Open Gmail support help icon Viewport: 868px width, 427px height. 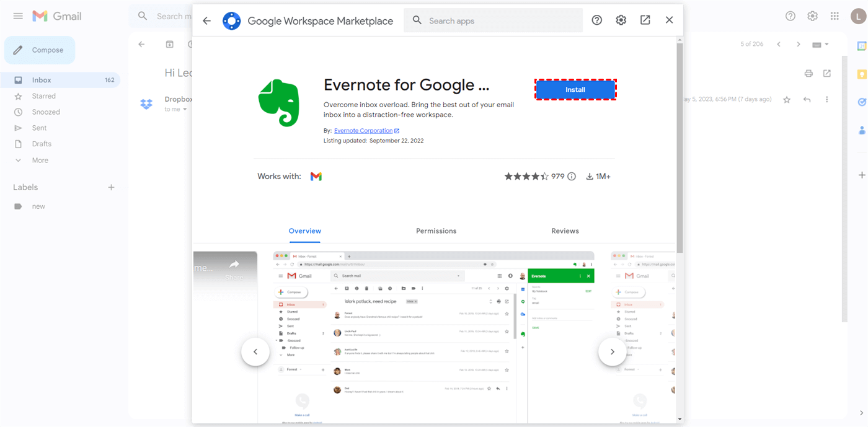[x=790, y=16]
